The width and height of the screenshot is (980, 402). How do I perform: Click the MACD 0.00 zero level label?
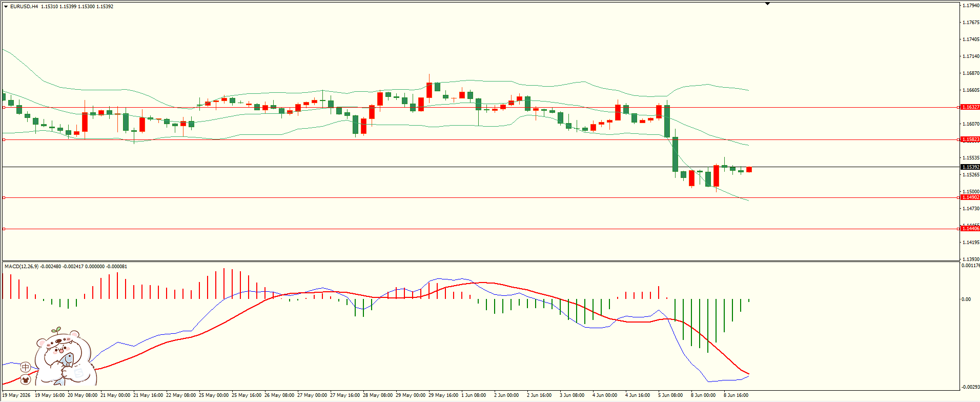966,299
